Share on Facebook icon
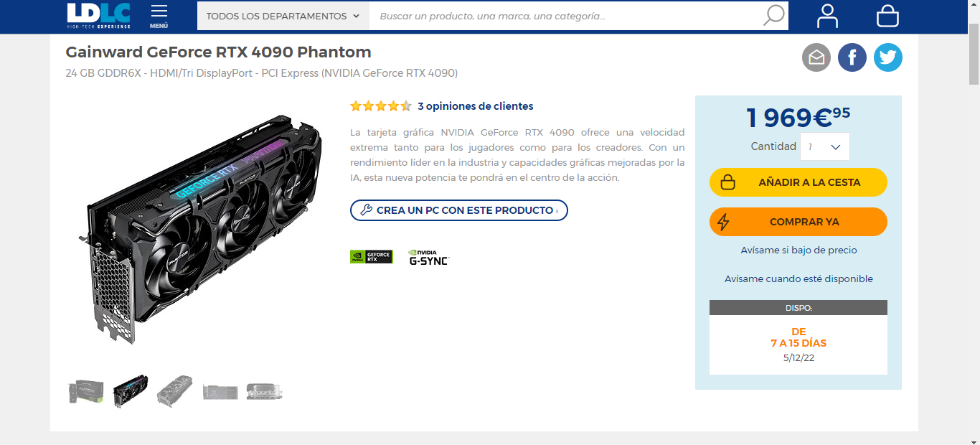The image size is (980, 445). (x=852, y=57)
